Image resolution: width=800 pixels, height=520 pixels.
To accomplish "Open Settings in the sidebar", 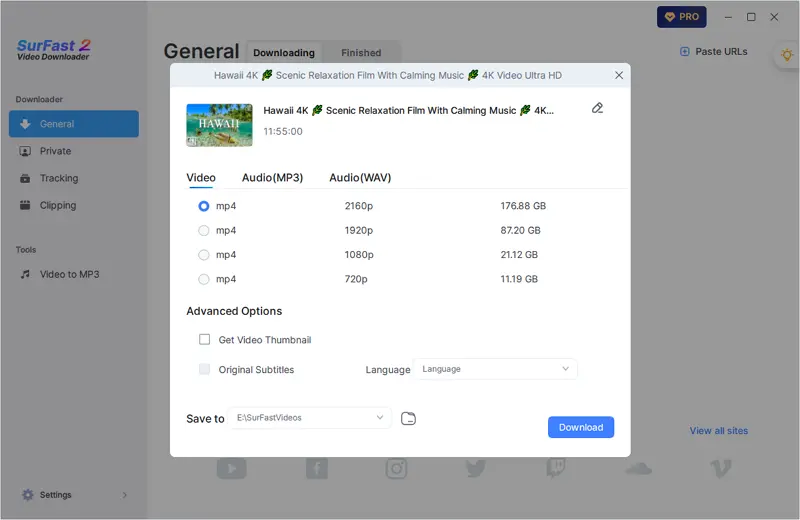I will 55,494.
